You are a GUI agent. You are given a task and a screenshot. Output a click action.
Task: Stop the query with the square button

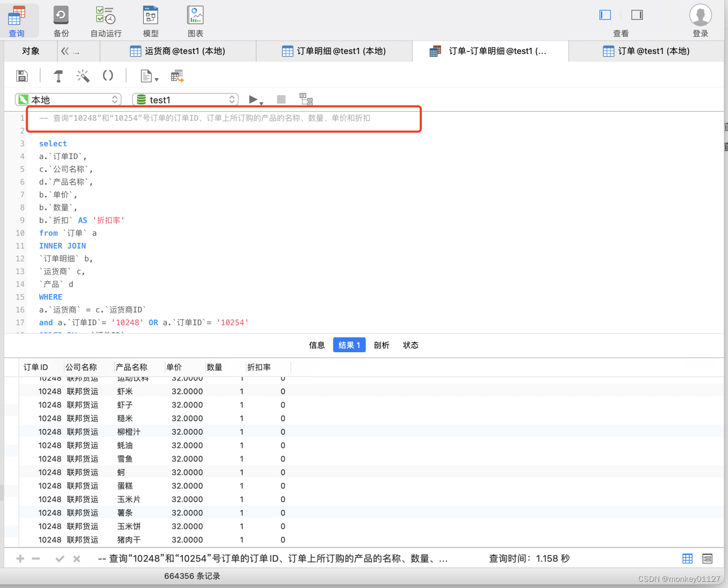[x=281, y=99]
